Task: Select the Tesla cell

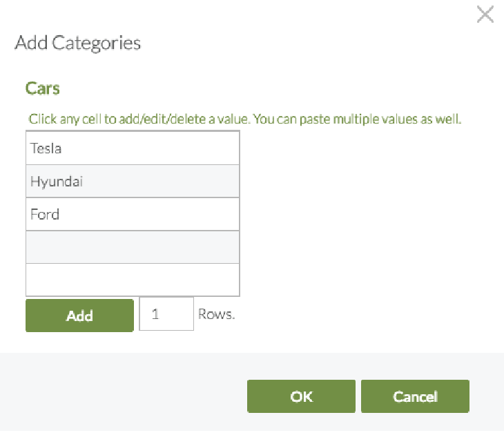Action: 133,148
